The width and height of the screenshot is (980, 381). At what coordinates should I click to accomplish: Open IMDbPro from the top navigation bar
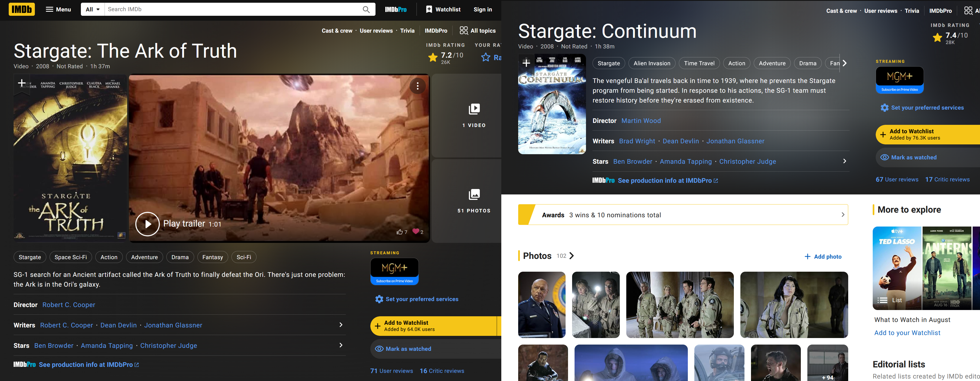[396, 10]
